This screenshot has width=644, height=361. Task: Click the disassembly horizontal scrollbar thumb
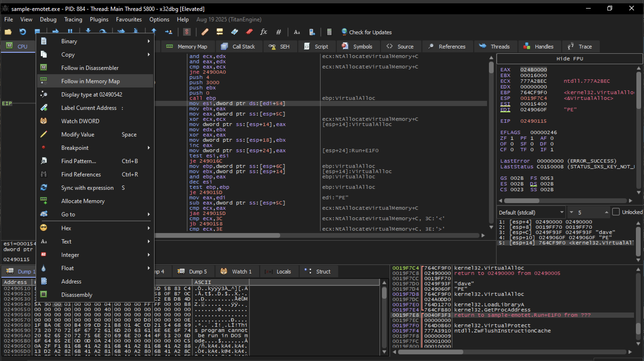217,235
